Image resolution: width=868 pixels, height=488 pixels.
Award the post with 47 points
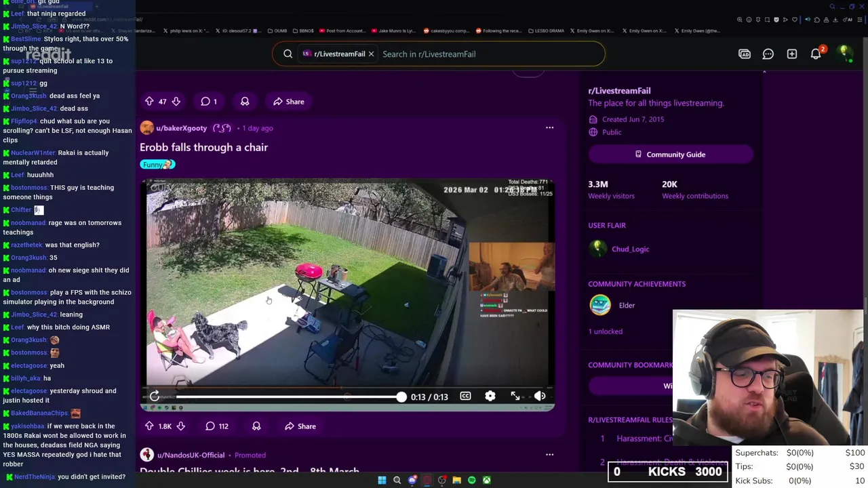pos(245,102)
